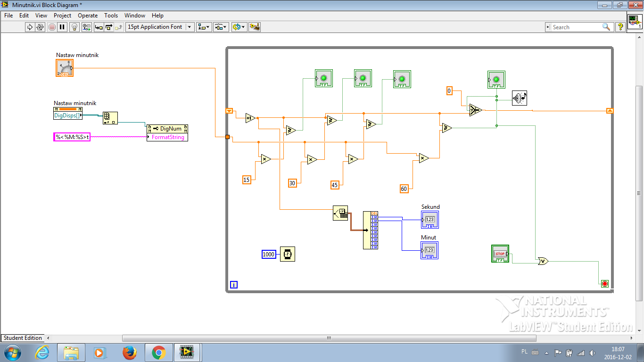Screen dimensions: 644x362
Task: Select the Increment (+1) function
Action: pyautogui.click(x=250, y=118)
